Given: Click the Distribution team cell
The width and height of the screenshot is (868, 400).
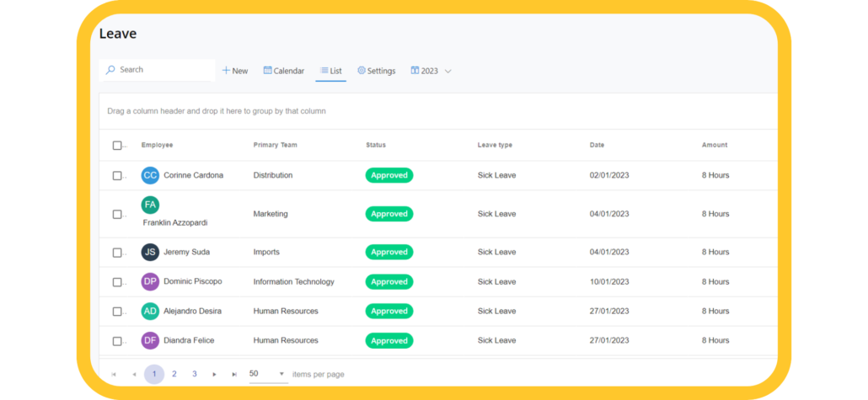Looking at the screenshot, I should pos(273,175).
